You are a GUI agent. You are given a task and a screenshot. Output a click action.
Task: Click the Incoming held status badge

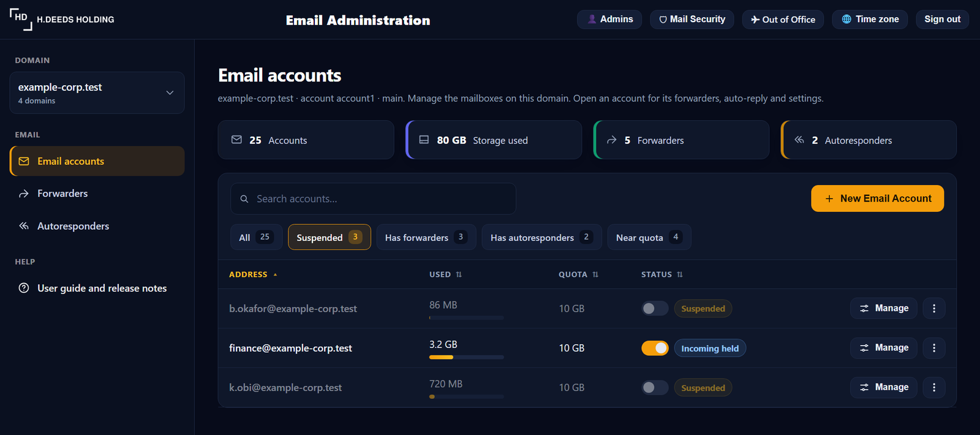pyautogui.click(x=710, y=348)
